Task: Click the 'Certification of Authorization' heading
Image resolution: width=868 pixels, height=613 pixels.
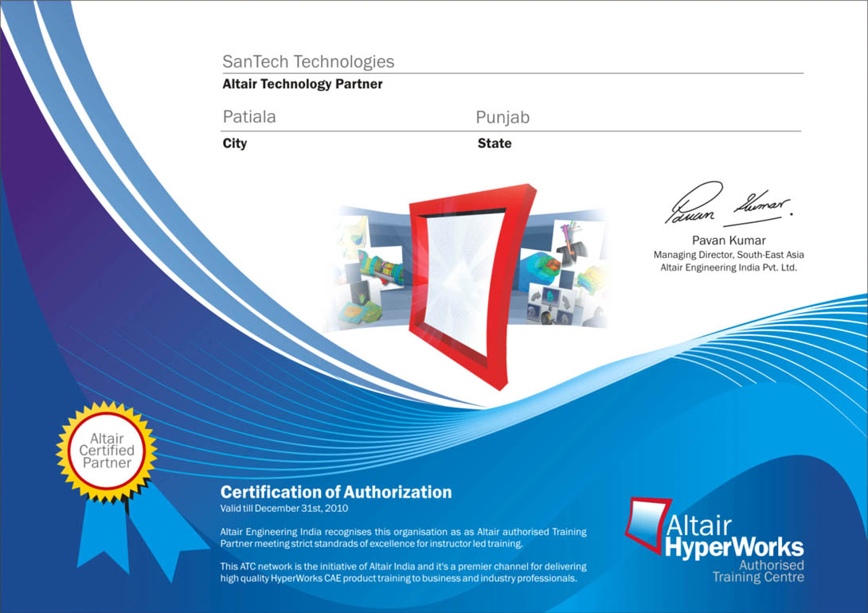Action: coord(336,492)
